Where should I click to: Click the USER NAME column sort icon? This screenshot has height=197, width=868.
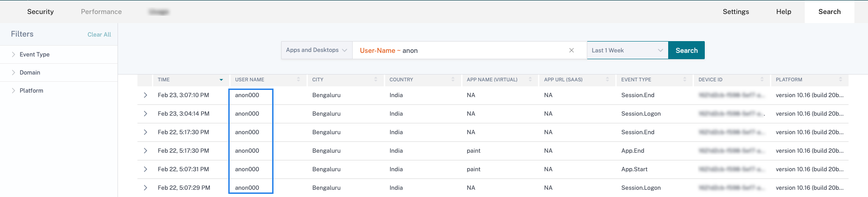[298, 80]
